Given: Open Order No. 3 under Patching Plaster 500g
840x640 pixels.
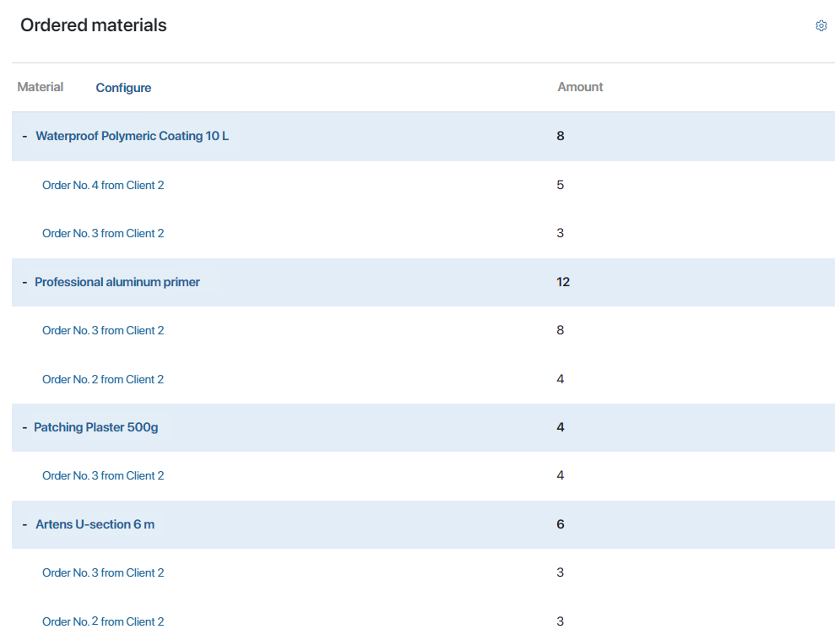Looking at the screenshot, I should coord(103,475).
